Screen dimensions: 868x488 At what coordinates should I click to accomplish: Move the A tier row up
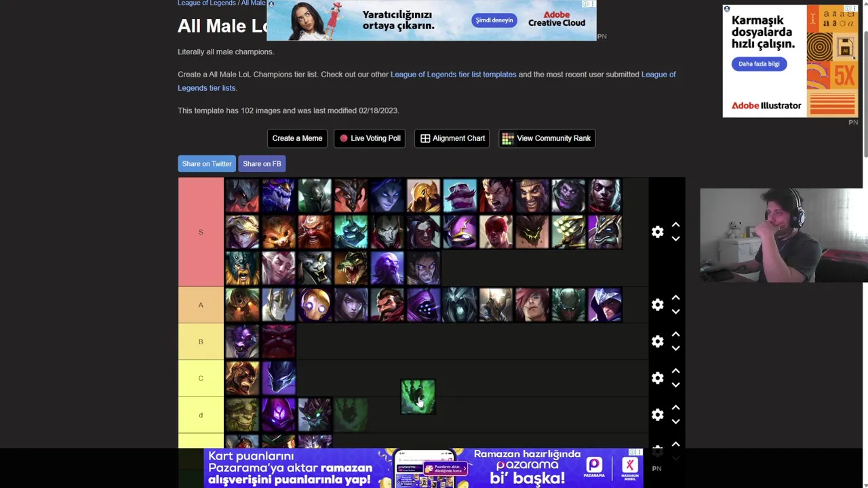(x=675, y=298)
